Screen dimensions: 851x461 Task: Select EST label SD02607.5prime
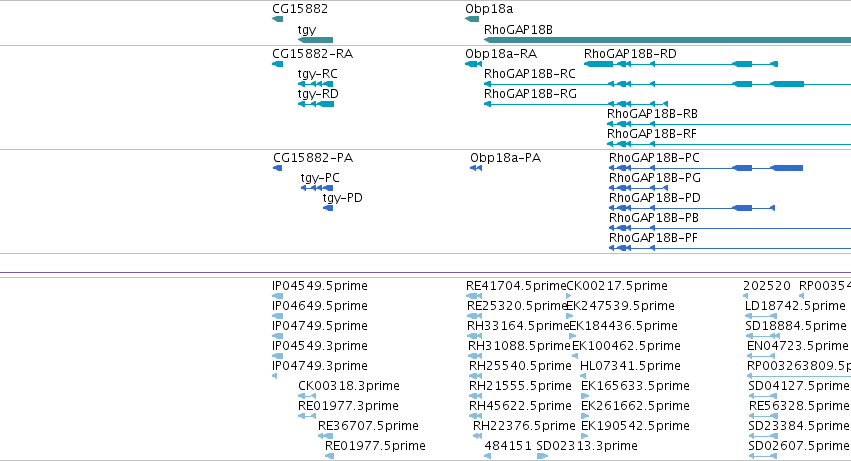pyautogui.click(x=799, y=447)
